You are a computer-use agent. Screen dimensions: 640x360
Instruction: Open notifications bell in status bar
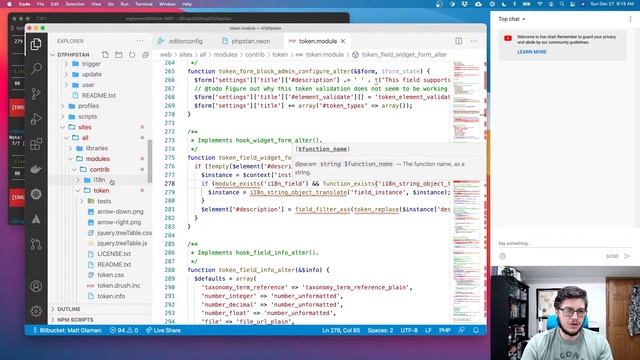click(x=476, y=330)
